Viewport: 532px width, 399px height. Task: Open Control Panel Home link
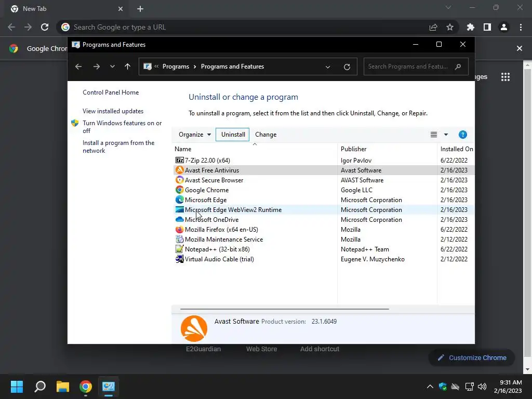[111, 92]
